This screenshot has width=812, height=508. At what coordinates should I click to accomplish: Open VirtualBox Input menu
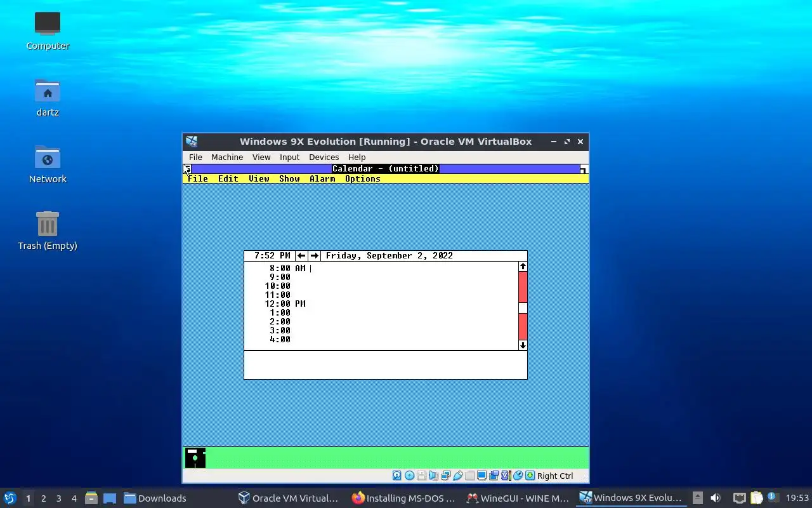tap(289, 157)
